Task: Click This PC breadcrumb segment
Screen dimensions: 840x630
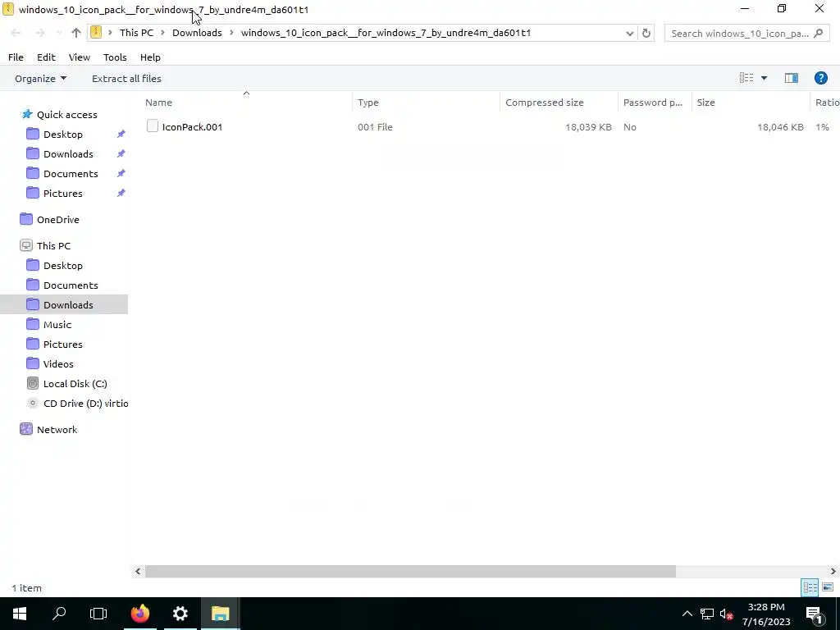Action: [136, 33]
